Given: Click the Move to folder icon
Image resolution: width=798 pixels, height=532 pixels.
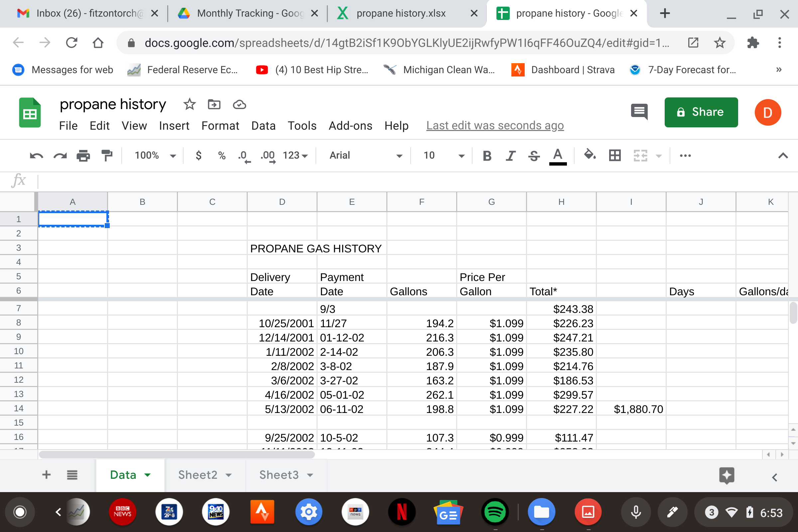Looking at the screenshot, I should 214,104.
